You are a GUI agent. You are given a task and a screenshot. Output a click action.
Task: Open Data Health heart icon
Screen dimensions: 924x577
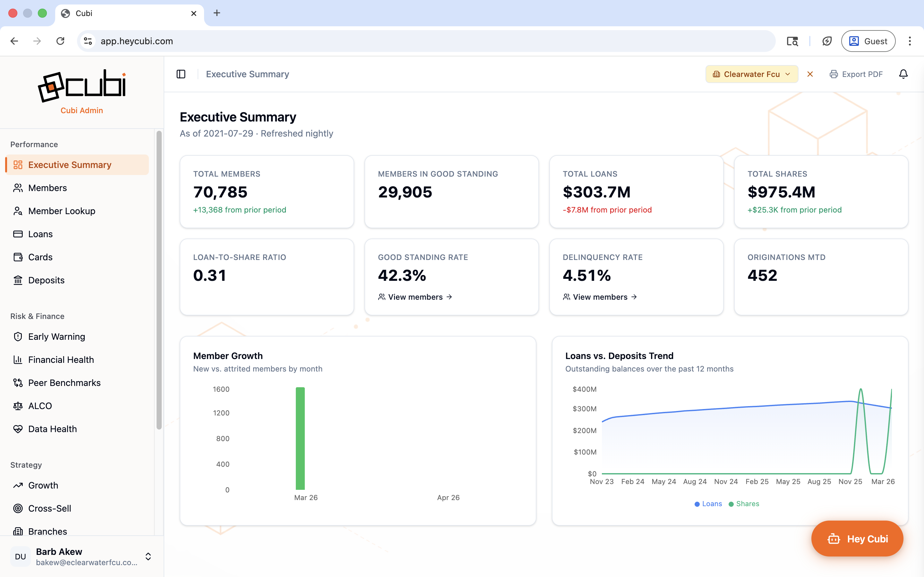point(18,429)
